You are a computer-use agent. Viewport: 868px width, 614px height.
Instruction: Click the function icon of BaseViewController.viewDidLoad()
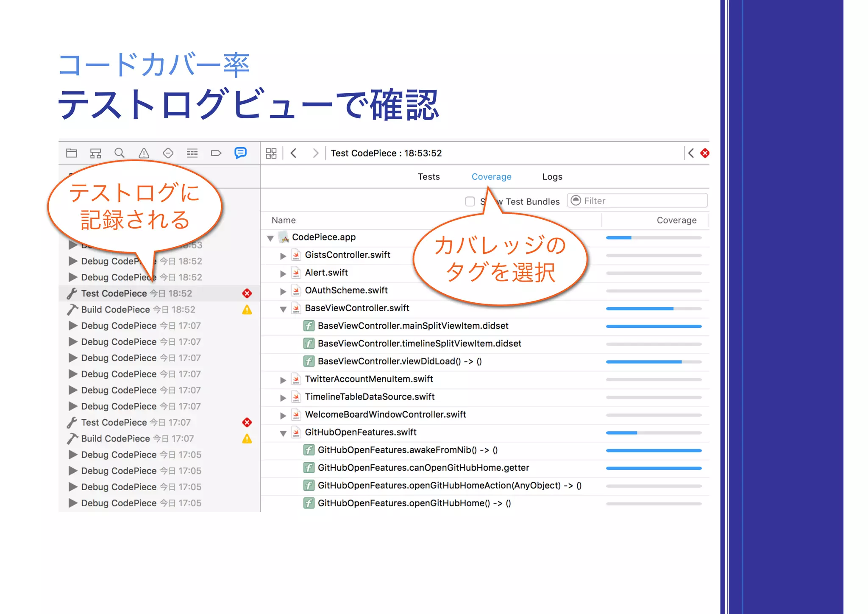point(309,361)
